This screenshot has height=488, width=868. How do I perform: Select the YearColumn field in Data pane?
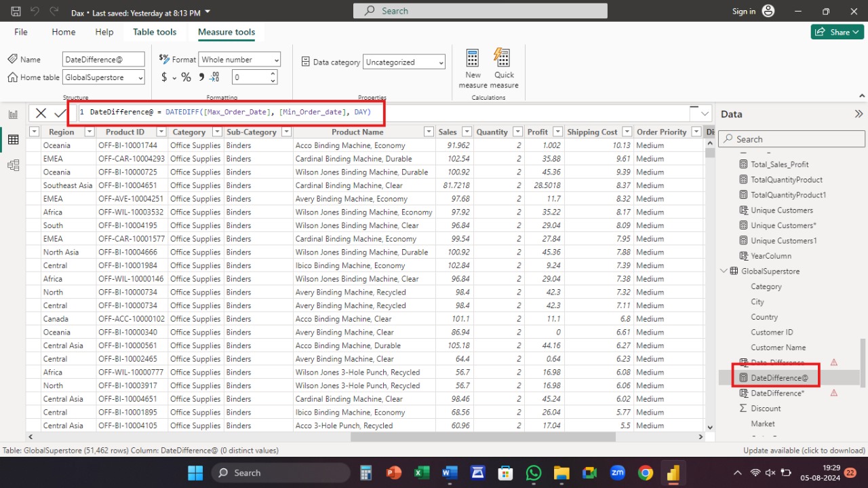click(770, 256)
